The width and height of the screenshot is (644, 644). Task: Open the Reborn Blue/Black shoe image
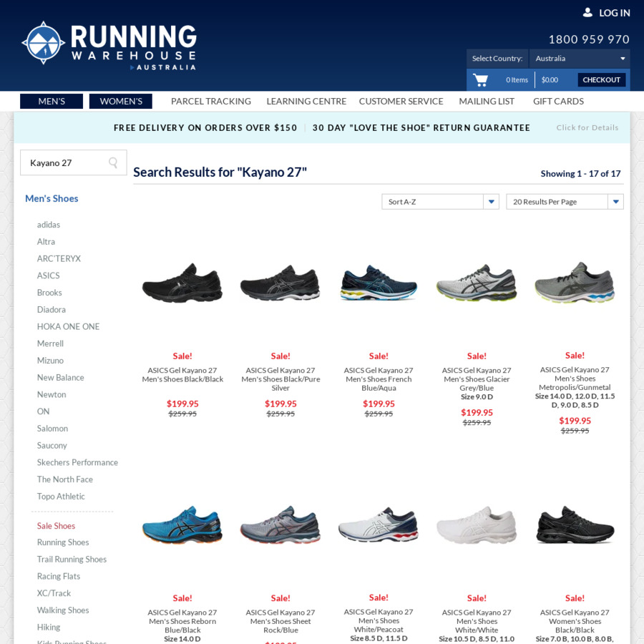point(182,526)
